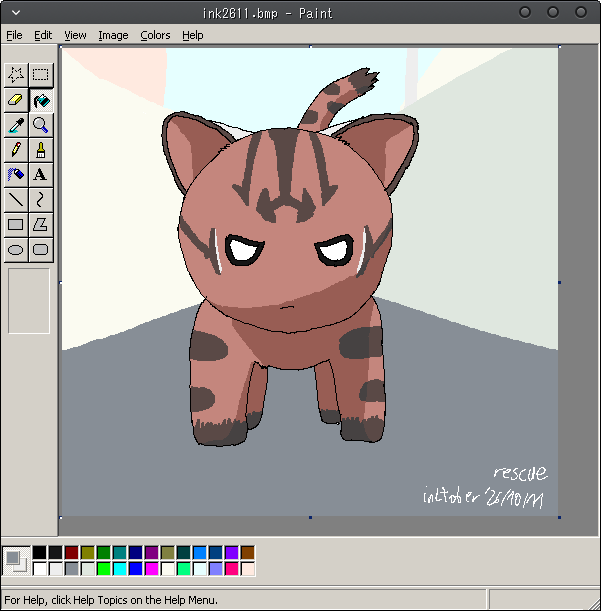Open the Image menu
This screenshot has width=601, height=611.
click(x=113, y=35)
